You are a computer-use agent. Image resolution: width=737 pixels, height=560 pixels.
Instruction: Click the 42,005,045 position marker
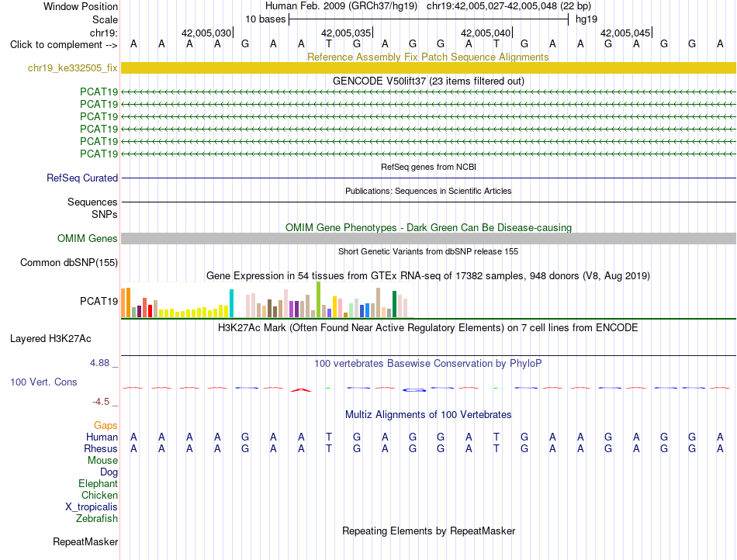tap(625, 33)
